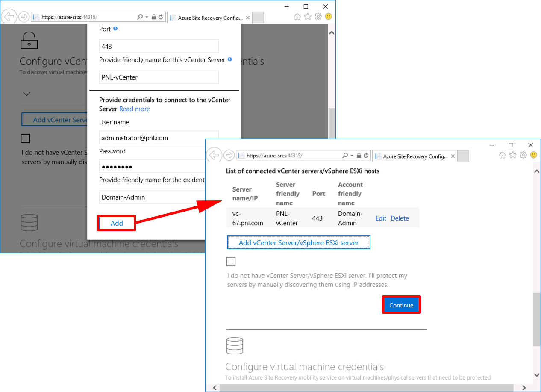Click scroll up arrow in front window

tap(537, 171)
